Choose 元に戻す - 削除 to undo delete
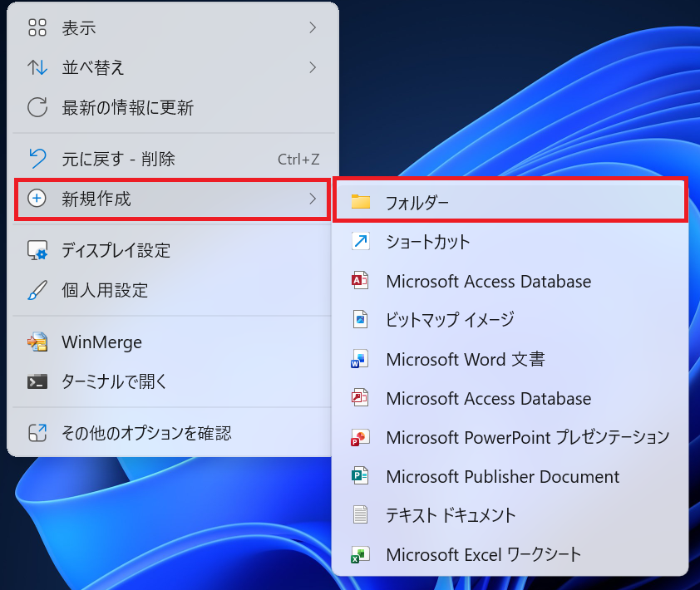Image resolution: width=700 pixels, height=590 pixels. pos(118,159)
